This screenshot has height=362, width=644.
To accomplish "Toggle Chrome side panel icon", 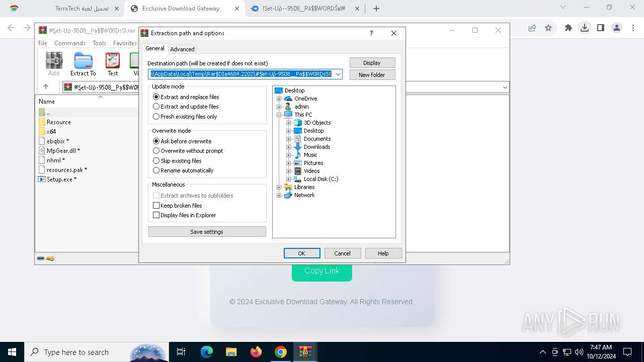I will tap(601, 28).
